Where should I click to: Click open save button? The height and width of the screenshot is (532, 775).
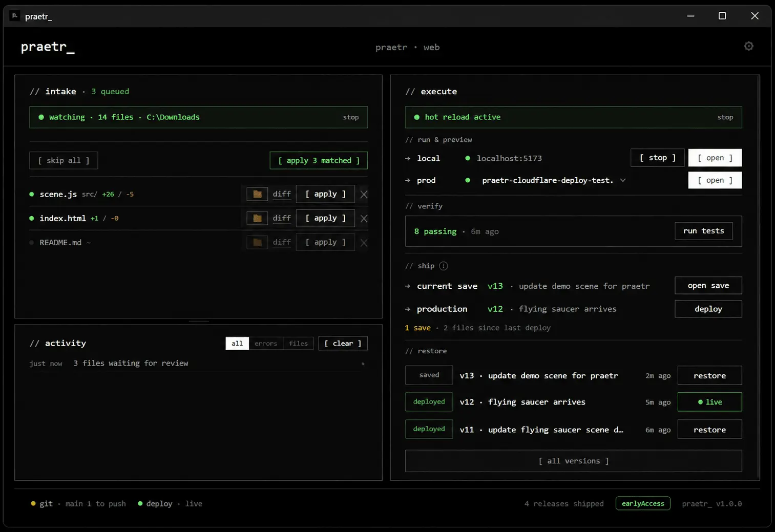point(708,286)
